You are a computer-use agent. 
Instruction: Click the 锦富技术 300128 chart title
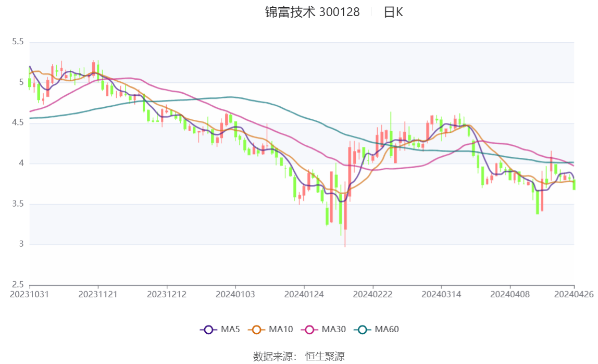click(x=313, y=12)
